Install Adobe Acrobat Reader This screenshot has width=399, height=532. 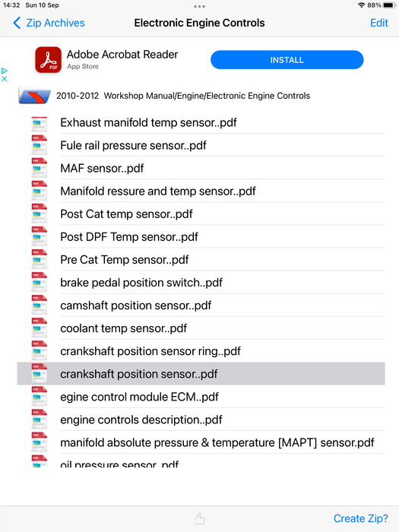point(287,60)
